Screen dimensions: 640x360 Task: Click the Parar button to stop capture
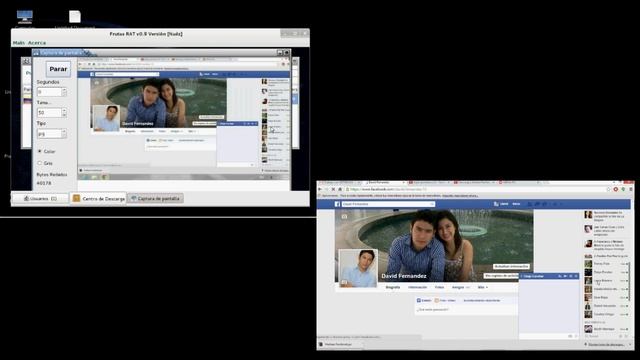(58, 69)
